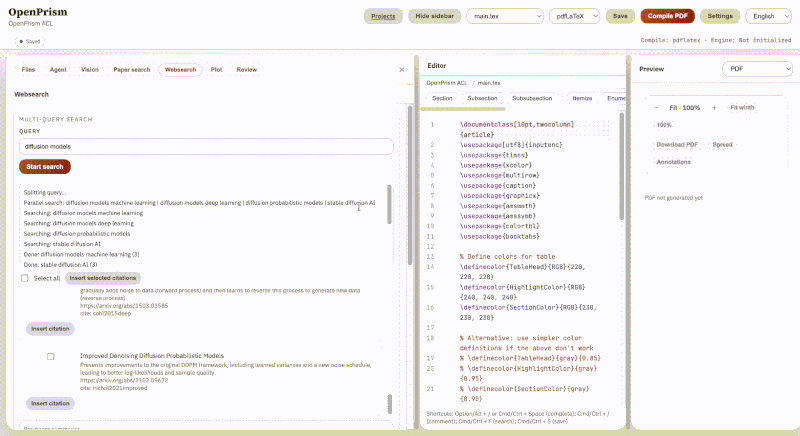Click the Compile PDF button

coord(667,16)
